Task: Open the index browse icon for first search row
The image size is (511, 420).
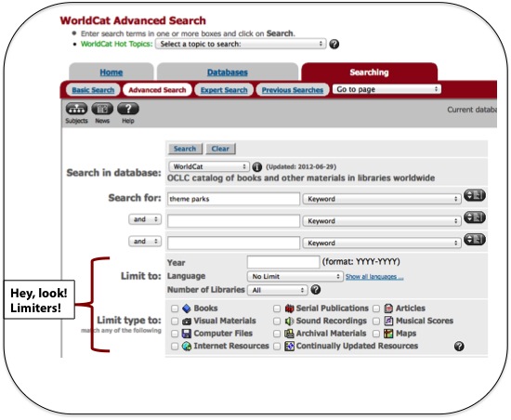Action: tap(475, 195)
